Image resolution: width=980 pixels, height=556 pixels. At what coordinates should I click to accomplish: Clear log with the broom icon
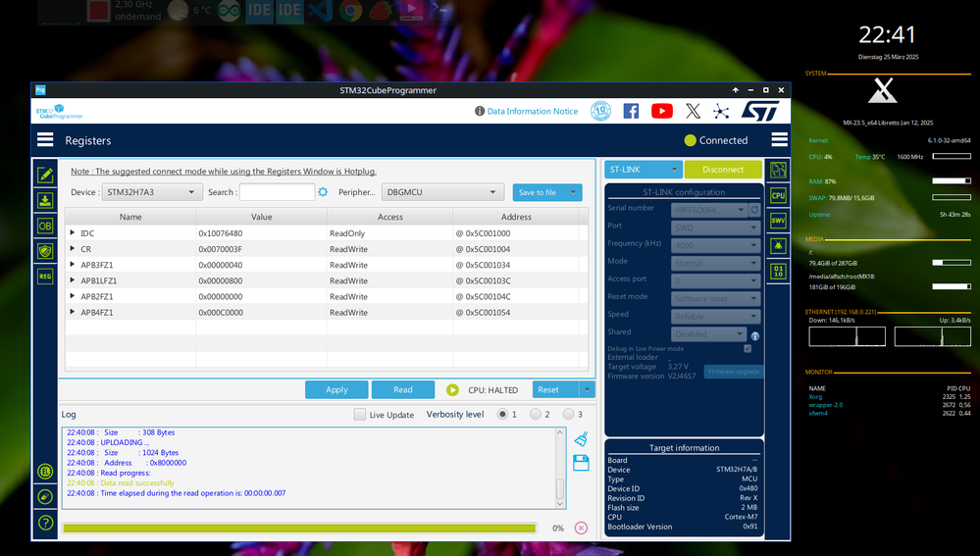click(582, 439)
